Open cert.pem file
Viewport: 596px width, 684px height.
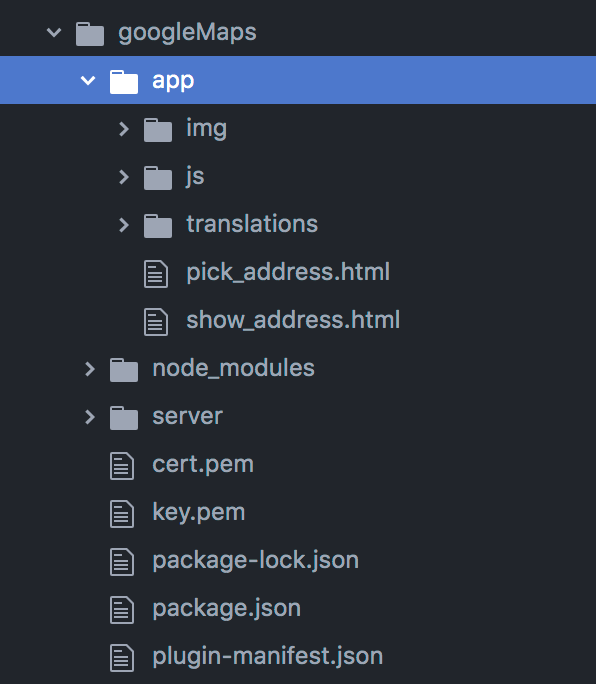point(203,465)
